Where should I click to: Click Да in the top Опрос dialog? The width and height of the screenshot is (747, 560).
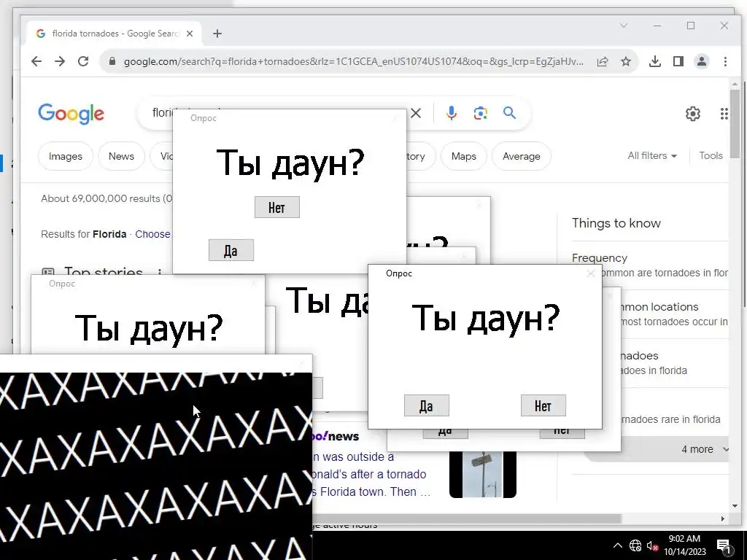point(231,250)
